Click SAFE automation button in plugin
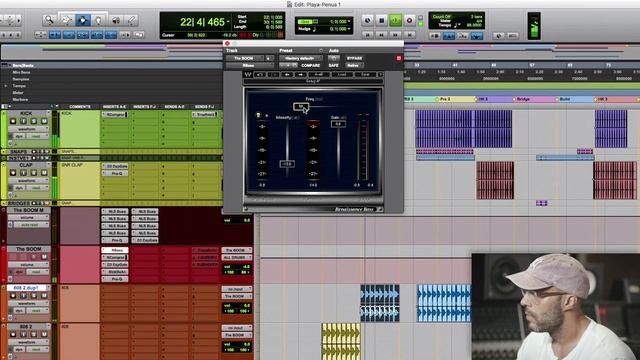 [x=333, y=65]
